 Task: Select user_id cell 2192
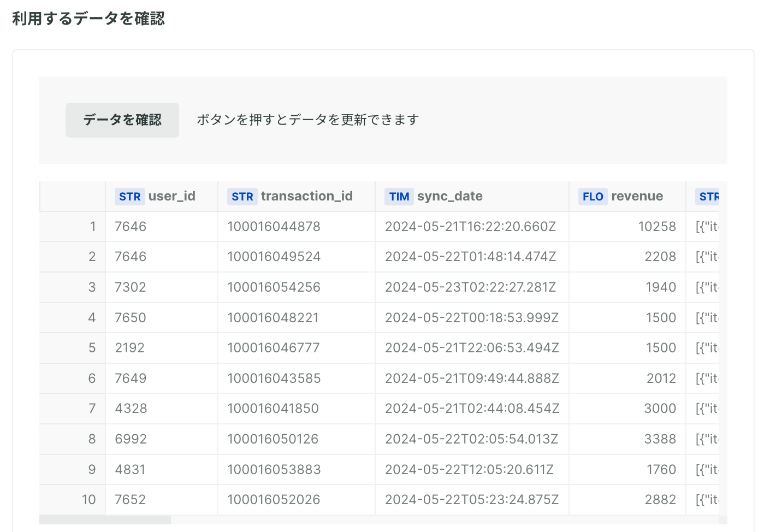tap(162, 348)
